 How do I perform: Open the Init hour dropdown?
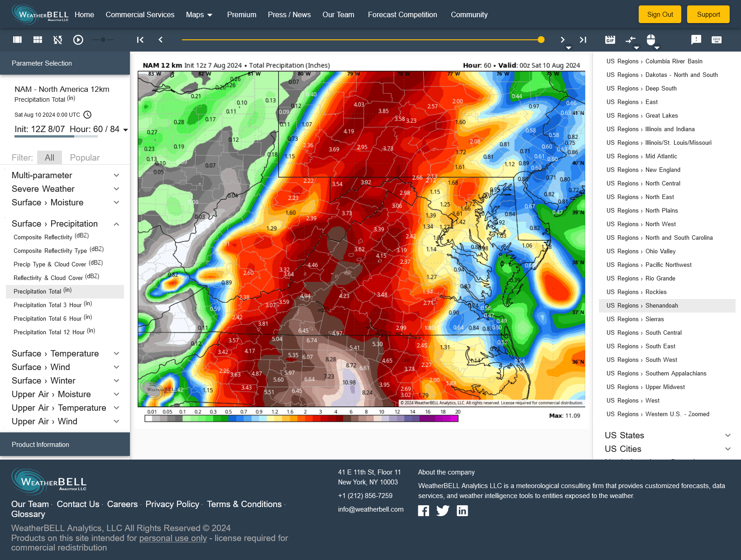coord(125,130)
